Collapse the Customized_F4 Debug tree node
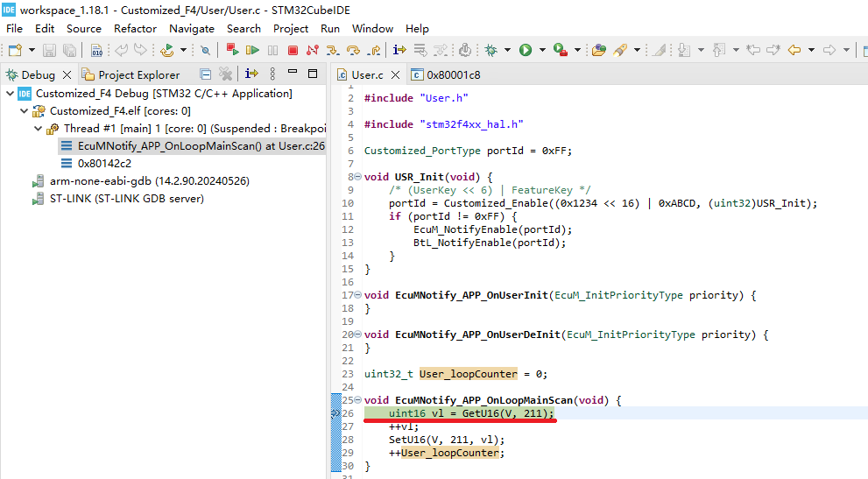This screenshot has height=479, width=868. pyautogui.click(x=10, y=94)
